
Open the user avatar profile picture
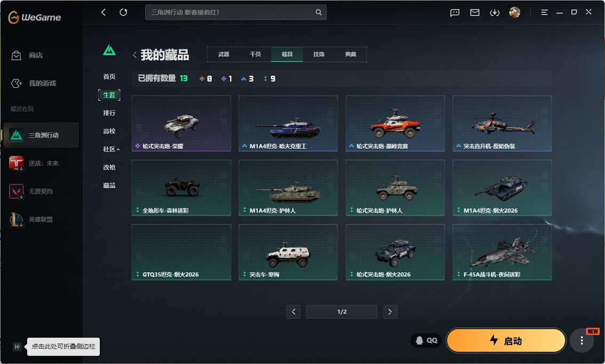pyautogui.click(x=514, y=12)
